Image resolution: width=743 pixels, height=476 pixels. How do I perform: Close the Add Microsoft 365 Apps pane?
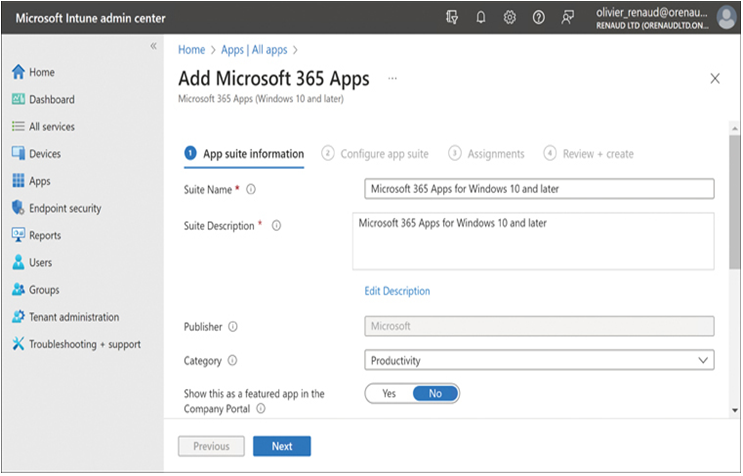pos(715,79)
